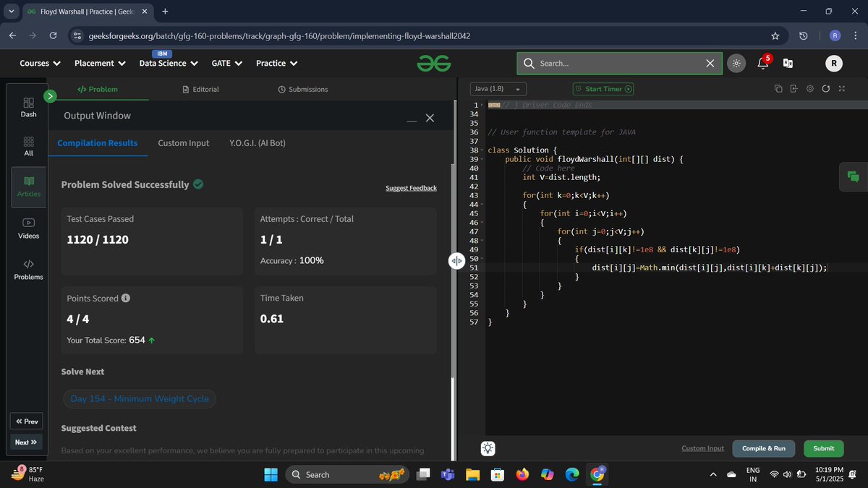The width and height of the screenshot is (868, 488).
Task: Click the Start Timer button
Action: [x=603, y=89]
